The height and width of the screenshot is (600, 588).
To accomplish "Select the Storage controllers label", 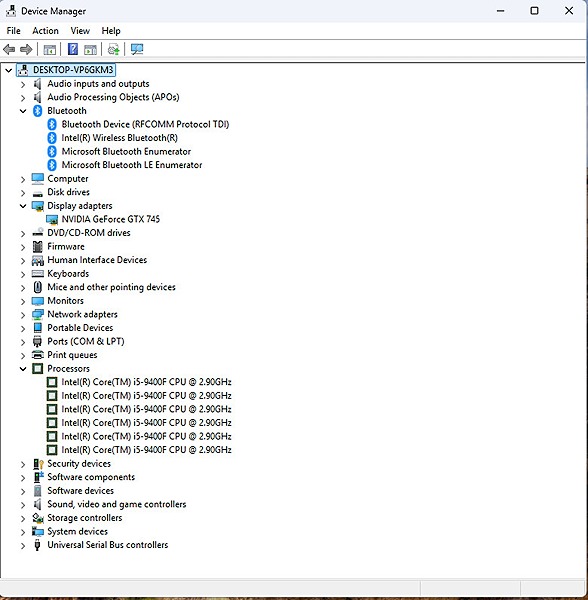I will click(x=85, y=518).
